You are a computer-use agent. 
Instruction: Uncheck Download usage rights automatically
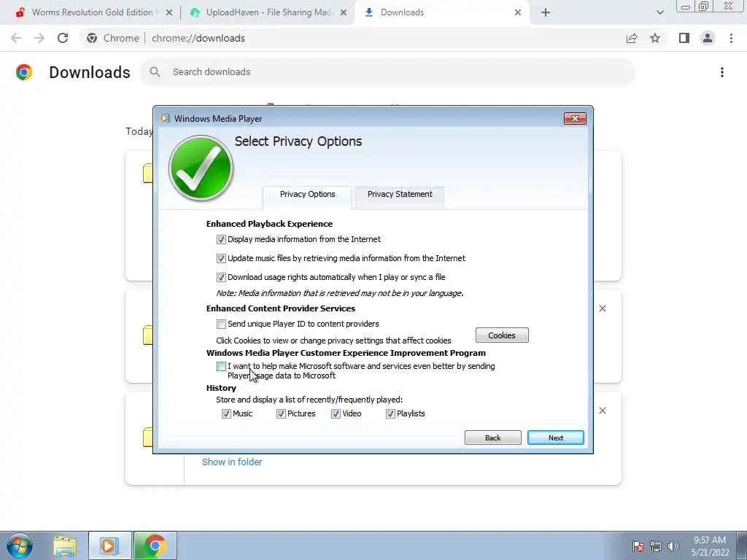(221, 277)
